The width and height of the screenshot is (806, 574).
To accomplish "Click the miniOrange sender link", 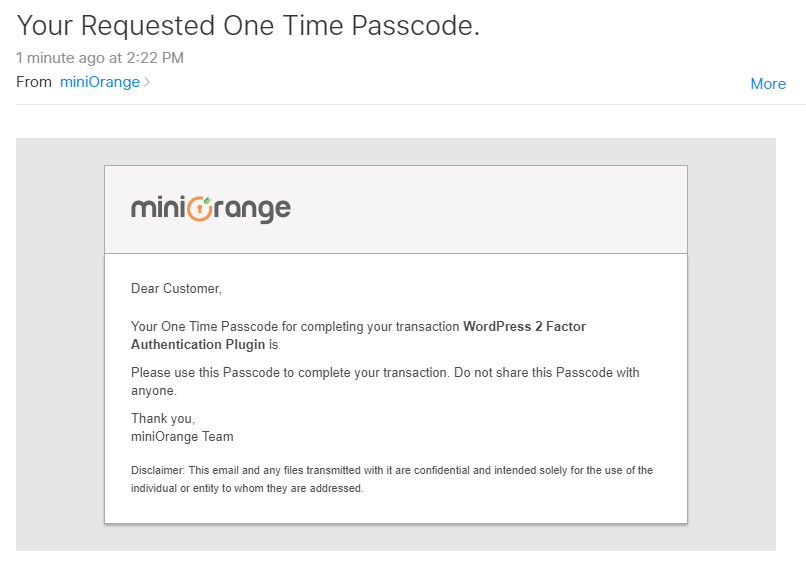I will (100, 82).
